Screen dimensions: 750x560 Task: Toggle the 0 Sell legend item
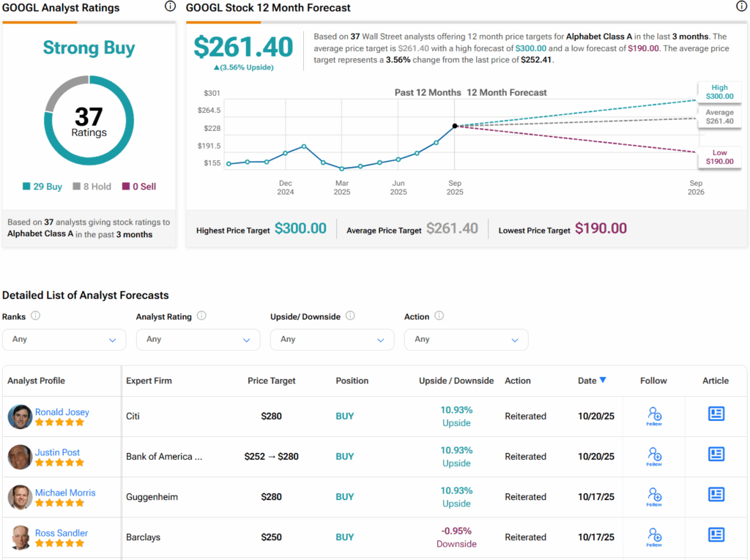pyautogui.click(x=139, y=187)
